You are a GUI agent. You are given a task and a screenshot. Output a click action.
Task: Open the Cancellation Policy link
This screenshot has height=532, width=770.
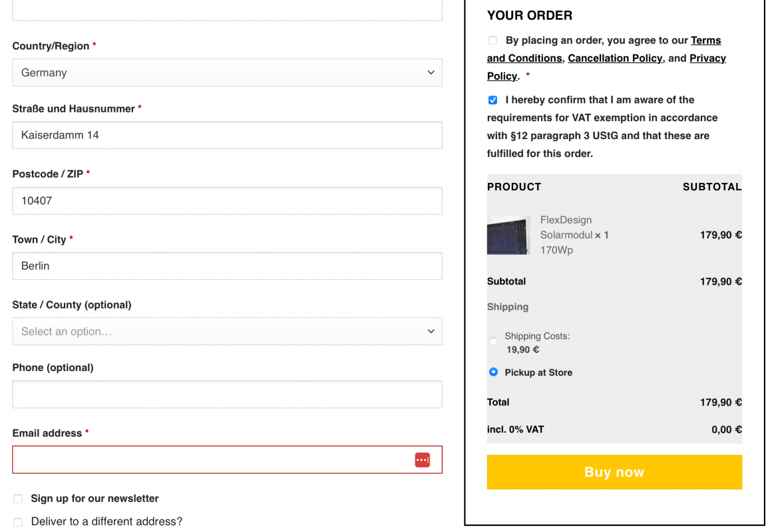615,59
